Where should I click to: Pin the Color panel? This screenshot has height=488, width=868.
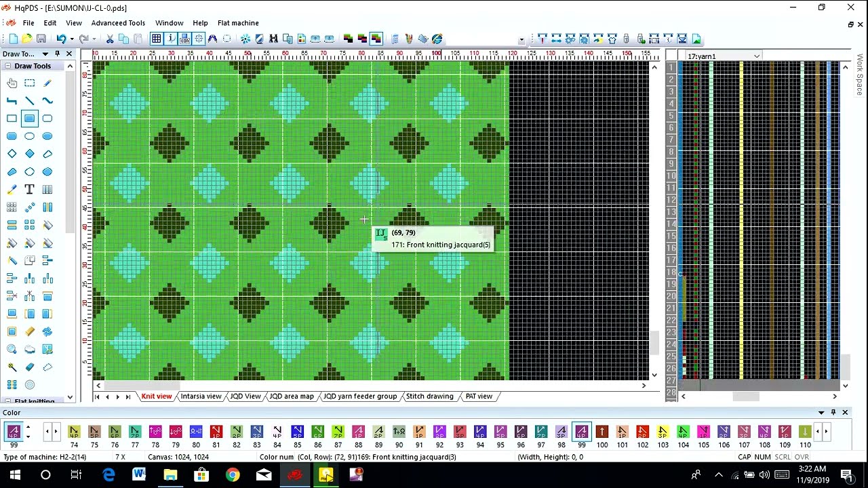833,412
